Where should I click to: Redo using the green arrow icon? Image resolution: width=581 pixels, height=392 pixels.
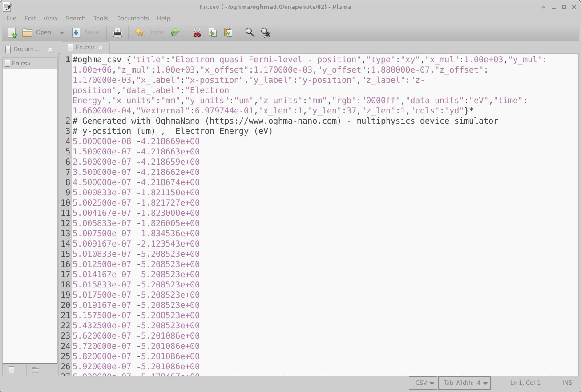click(x=175, y=32)
